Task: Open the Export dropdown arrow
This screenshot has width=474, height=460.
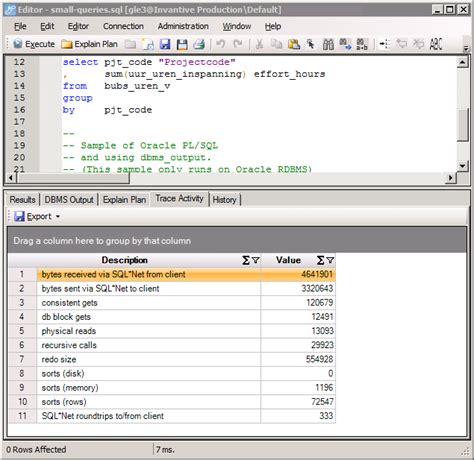Action: tap(58, 216)
